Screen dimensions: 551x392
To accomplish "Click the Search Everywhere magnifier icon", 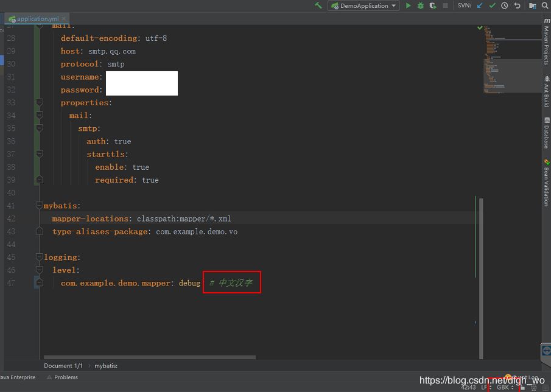I will (x=545, y=5).
